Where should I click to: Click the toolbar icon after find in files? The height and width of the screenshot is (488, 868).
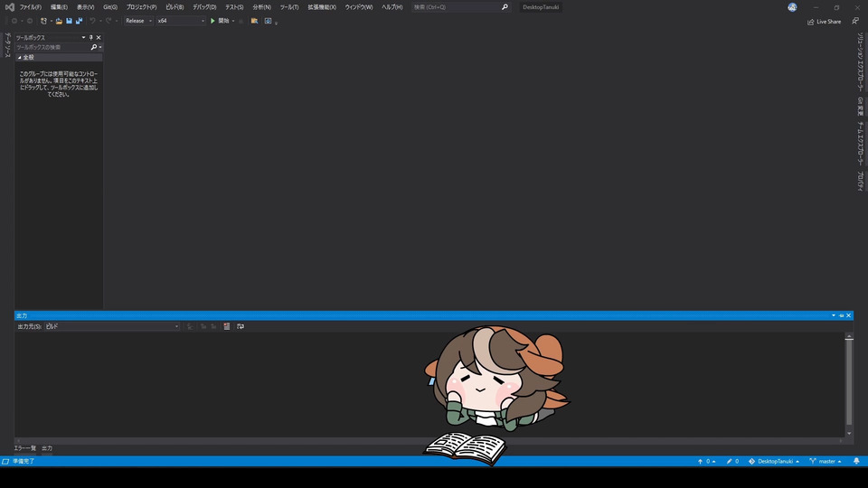coord(268,21)
